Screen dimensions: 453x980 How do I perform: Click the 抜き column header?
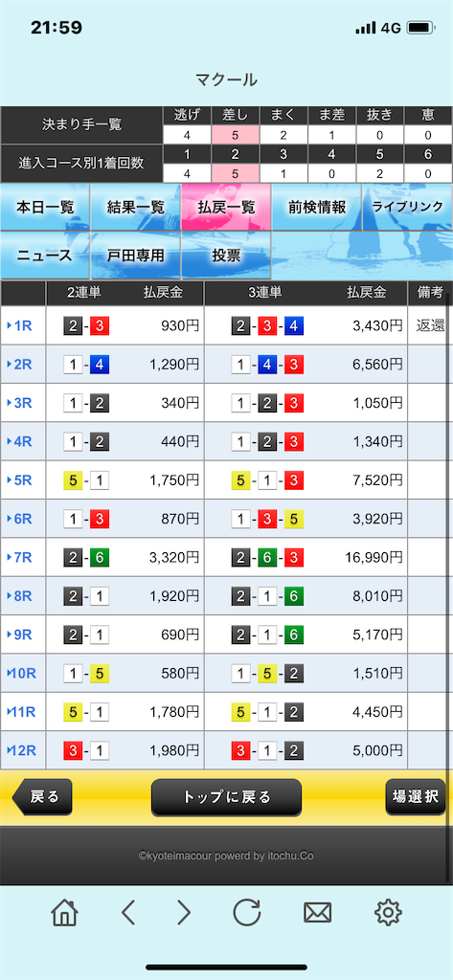click(x=380, y=116)
